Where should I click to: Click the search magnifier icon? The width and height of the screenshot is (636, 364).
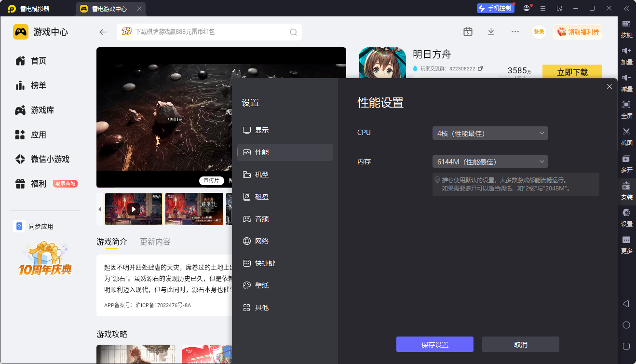(293, 32)
